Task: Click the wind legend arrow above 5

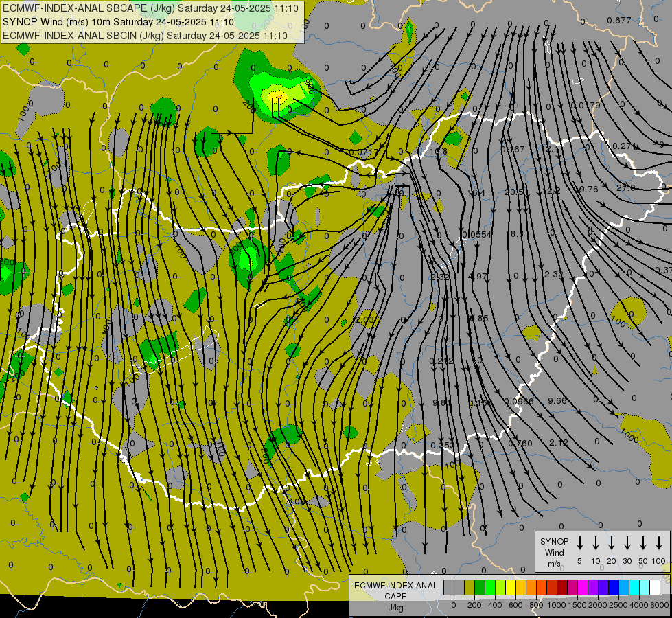Action: tap(580, 543)
